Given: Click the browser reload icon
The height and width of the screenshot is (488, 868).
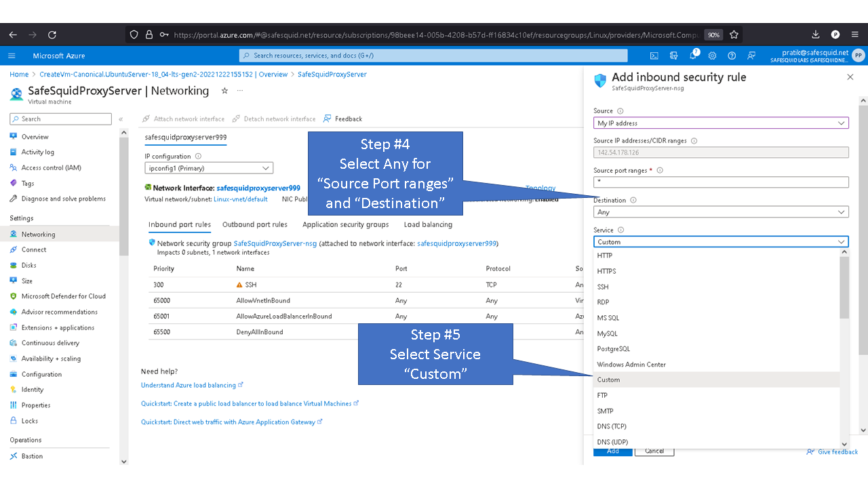Looking at the screenshot, I should 52,35.
